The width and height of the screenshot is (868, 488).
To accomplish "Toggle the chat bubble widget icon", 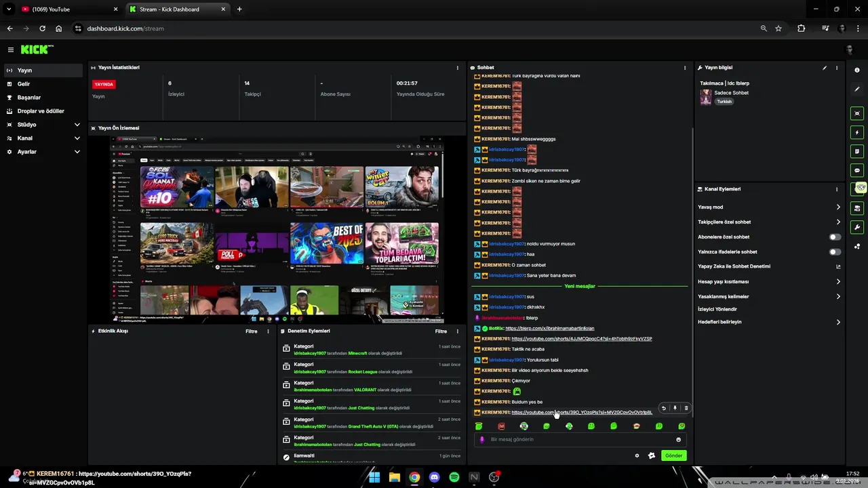I will point(857,170).
